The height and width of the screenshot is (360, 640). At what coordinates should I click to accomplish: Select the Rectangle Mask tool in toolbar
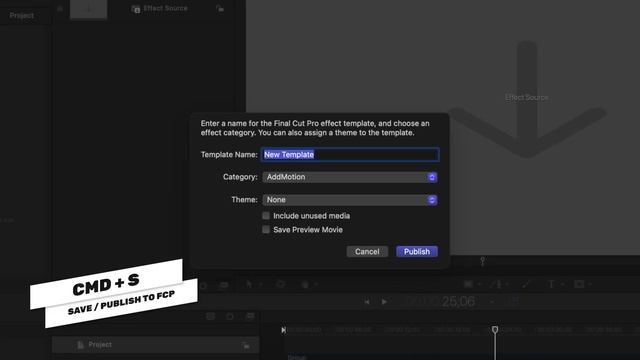coord(579,284)
